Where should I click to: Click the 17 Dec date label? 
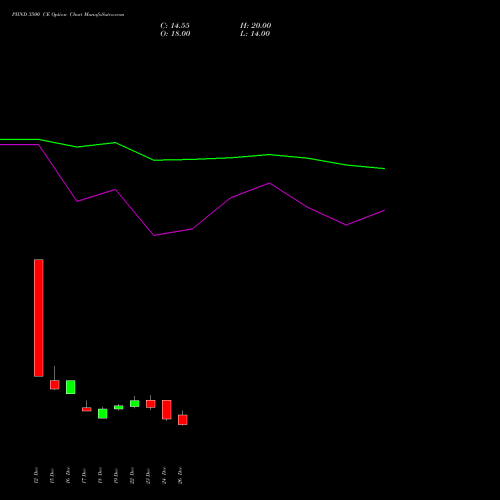coord(84,475)
